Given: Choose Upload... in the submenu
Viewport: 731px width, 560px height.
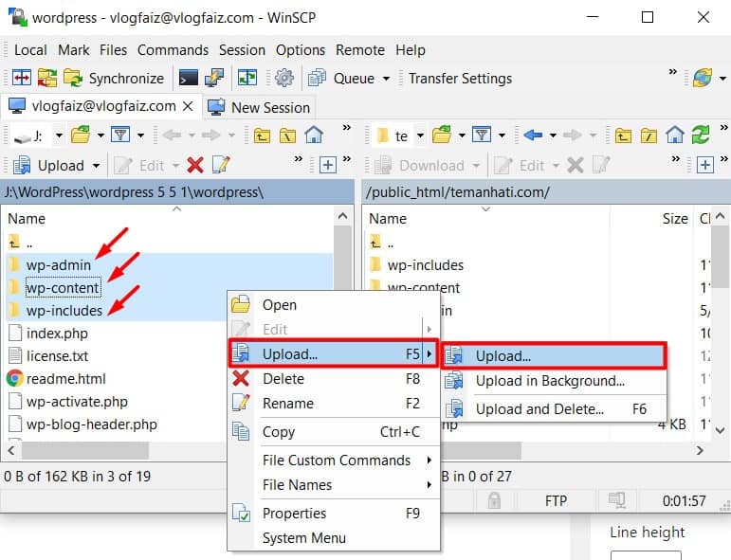Looking at the screenshot, I should (x=554, y=356).
